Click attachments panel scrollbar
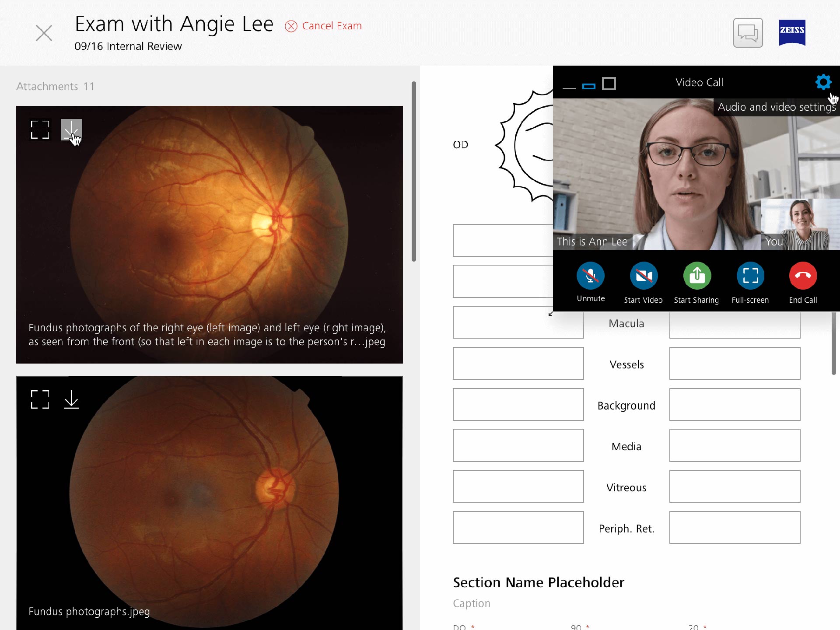840x630 pixels. pos(413,171)
